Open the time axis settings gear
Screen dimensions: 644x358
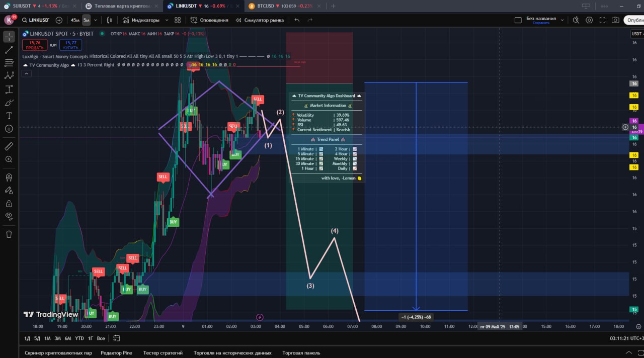click(x=638, y=326)
